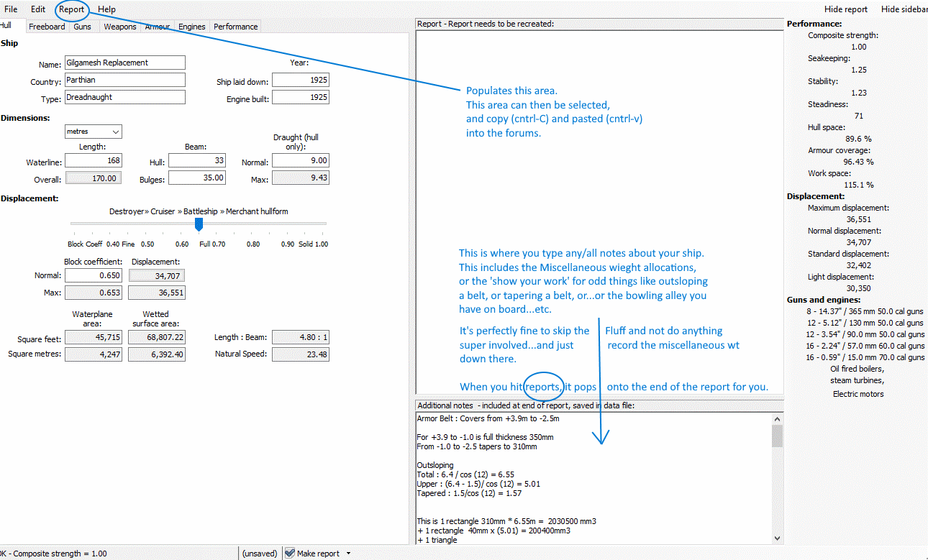Open the Report menu
The width and height of the screenshot is (928, 560).
pyautogui.click(x=71, y=9)
